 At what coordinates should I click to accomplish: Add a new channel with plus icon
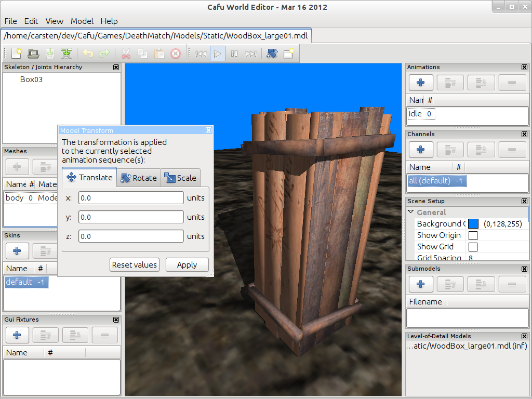click(x=421, y=150)
